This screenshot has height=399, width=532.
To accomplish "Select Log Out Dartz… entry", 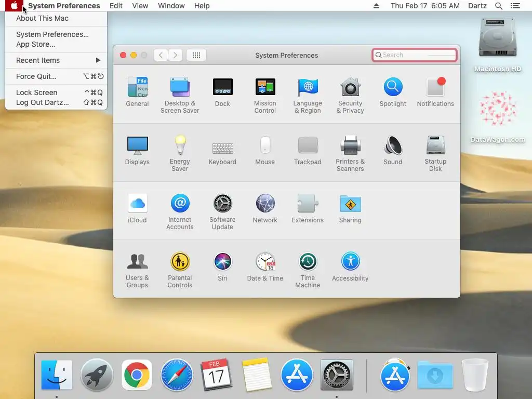I will 56,102.
